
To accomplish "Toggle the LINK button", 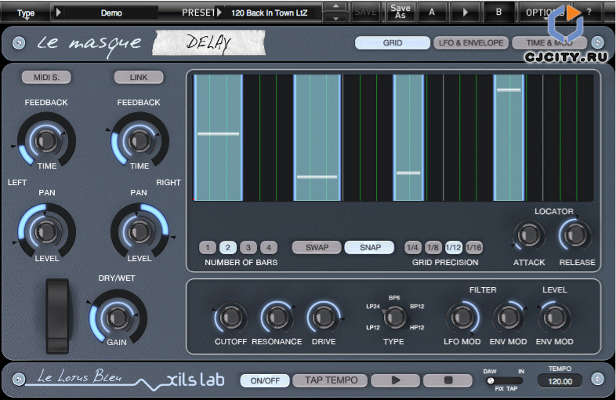I will coord(139,77).
